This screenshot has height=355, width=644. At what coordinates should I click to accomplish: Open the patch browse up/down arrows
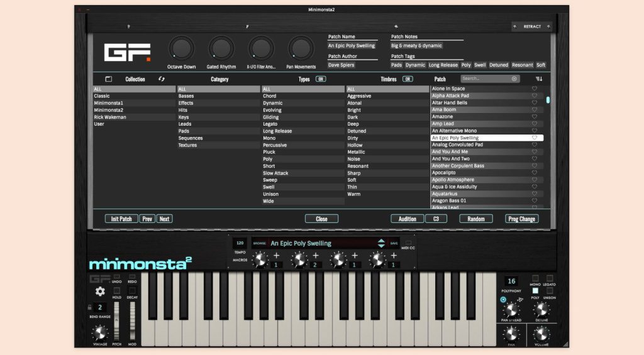click(381, 243)
